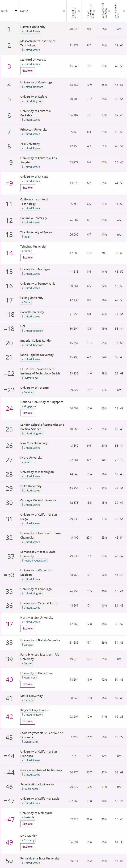Screen dimensions: 127x868
Task: Click location pin beside Harvard's United States
Action: 22,31
